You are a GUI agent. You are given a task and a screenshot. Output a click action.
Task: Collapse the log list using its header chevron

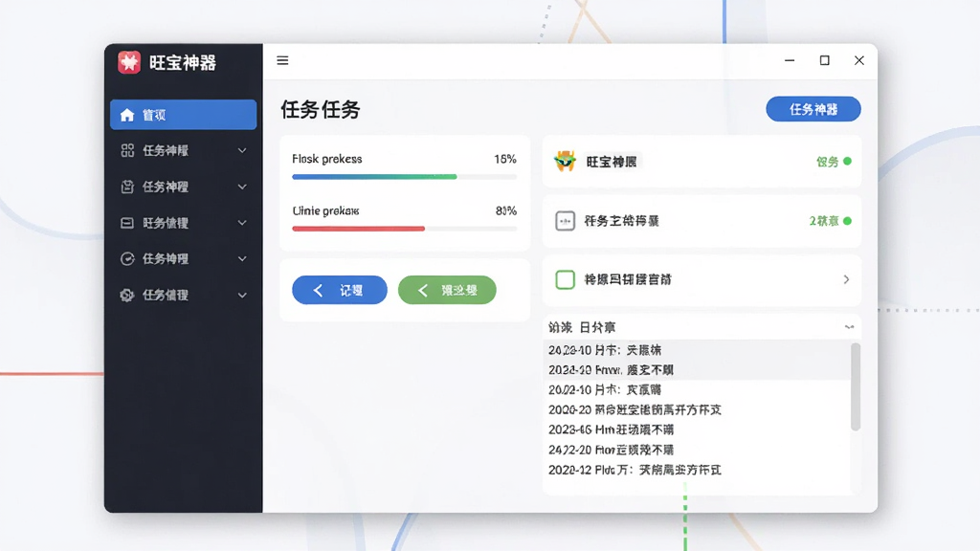tap(850, 327)
